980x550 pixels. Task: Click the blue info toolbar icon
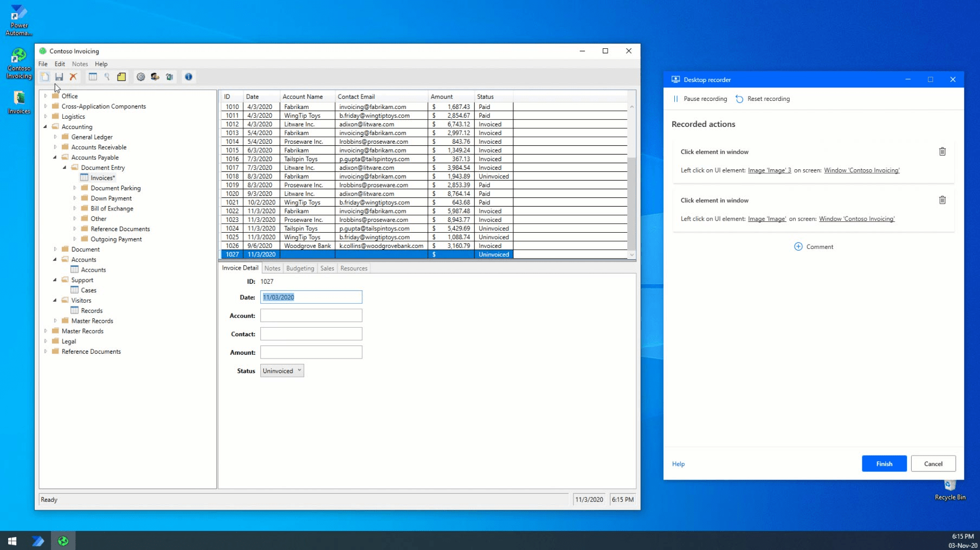click(189, 76)
